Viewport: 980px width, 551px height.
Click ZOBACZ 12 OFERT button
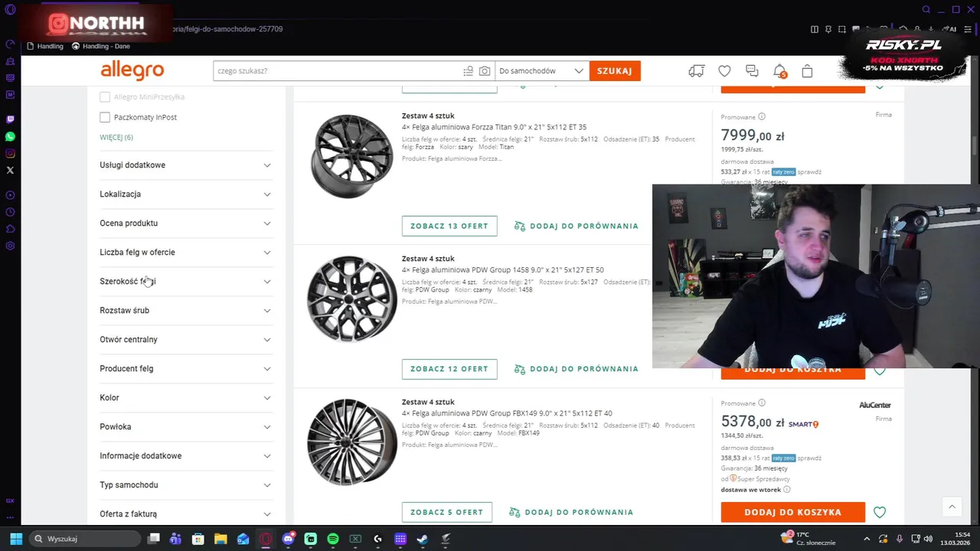(x=449, y=369)
